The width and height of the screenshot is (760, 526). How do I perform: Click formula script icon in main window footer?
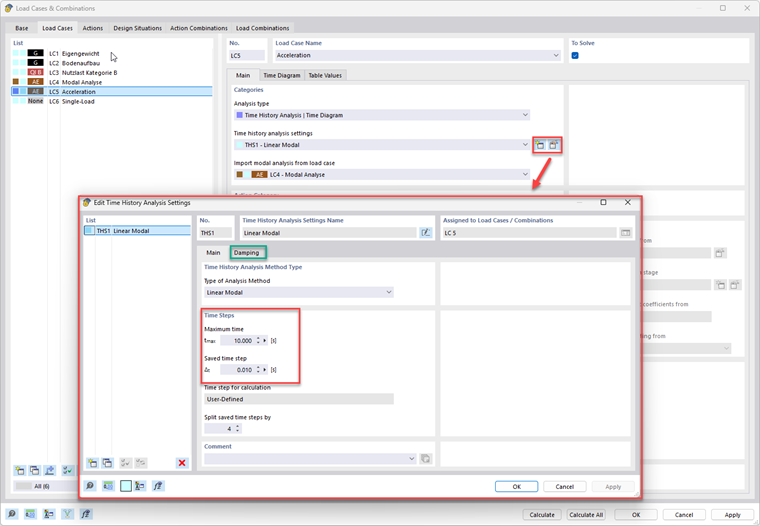point(86,514)
